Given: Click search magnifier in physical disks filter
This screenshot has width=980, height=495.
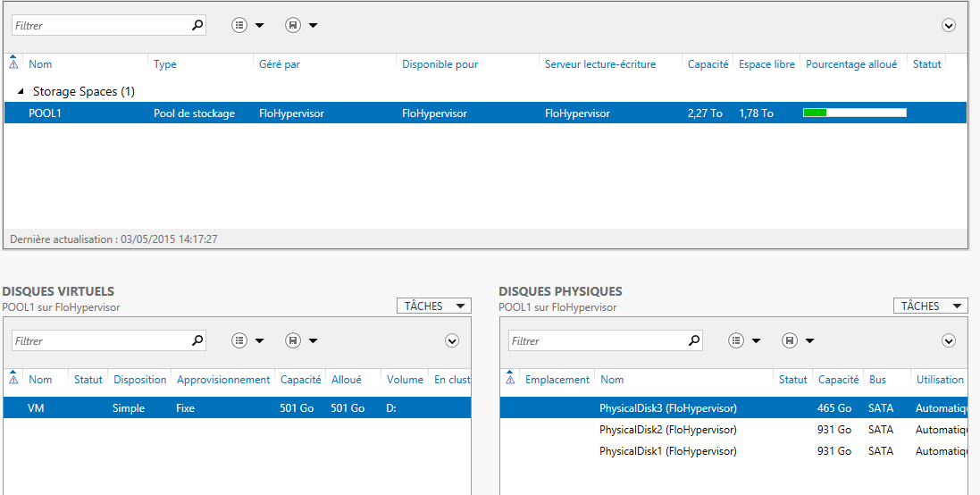Looking at the screenshot, I should [694, 340].
